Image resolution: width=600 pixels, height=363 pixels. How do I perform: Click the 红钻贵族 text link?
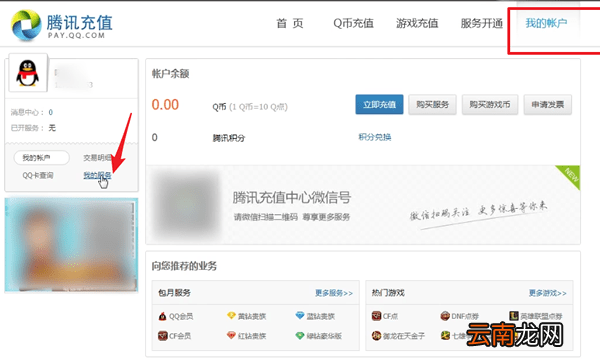252,336
